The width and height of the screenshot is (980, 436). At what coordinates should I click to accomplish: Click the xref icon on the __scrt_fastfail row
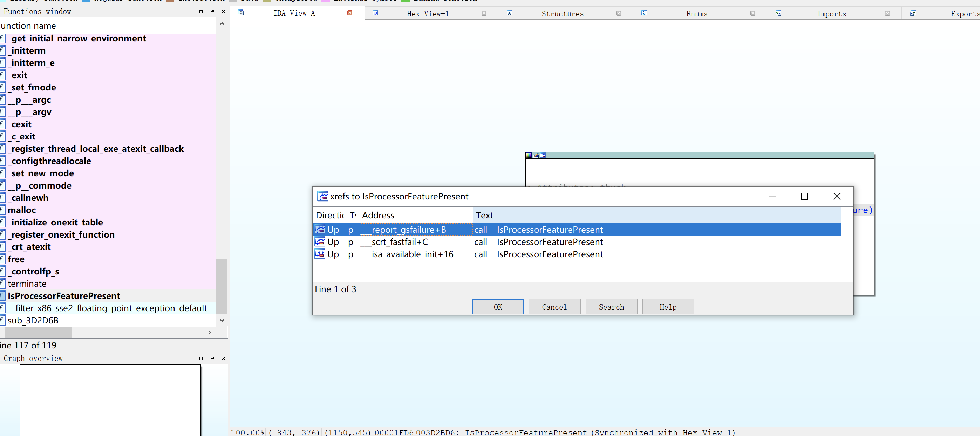320,241
